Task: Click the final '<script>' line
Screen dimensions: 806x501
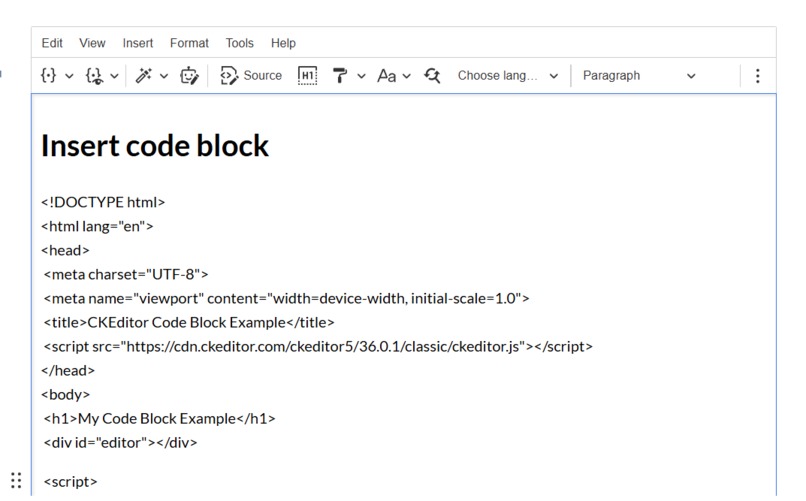Action: click(70, 482)
